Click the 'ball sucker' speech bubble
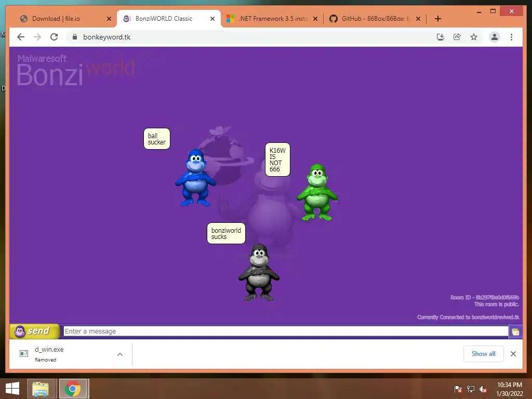The width and height of the screenshot is (532, 399). [x=157, y=139]
